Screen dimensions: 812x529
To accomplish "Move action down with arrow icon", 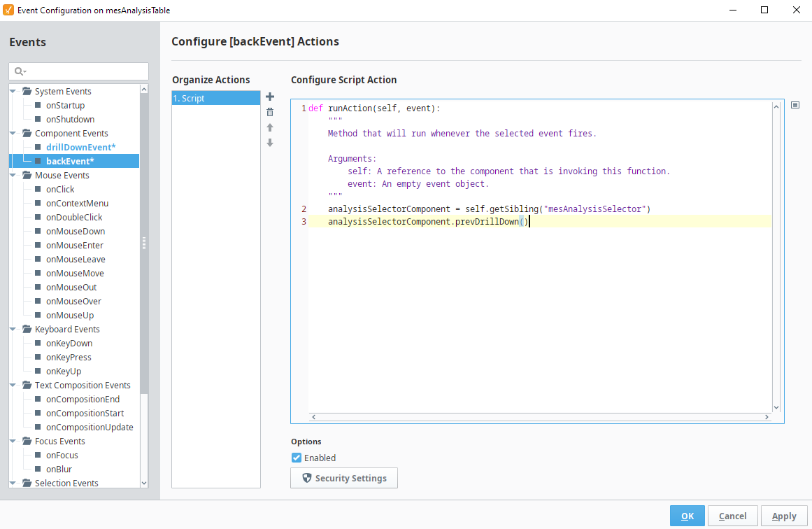I will 270,143.
